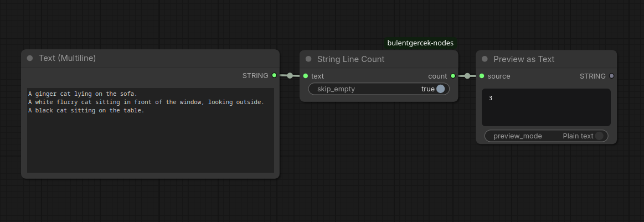Screen dimensions: 644x222
Task: Click the line about white flurry cat
Action: [x=146, y=102]
